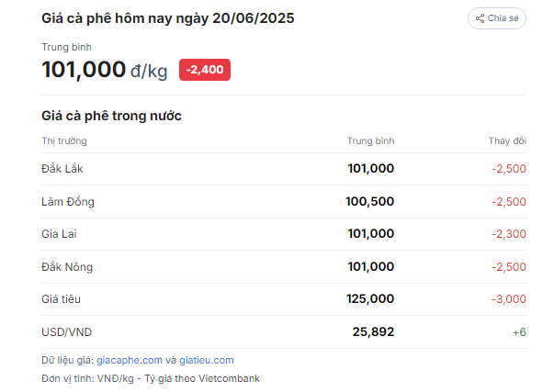The image size is (554, 392).
Task: Click the Giá cà phê hôm nay title
Action: pos(168,18)
